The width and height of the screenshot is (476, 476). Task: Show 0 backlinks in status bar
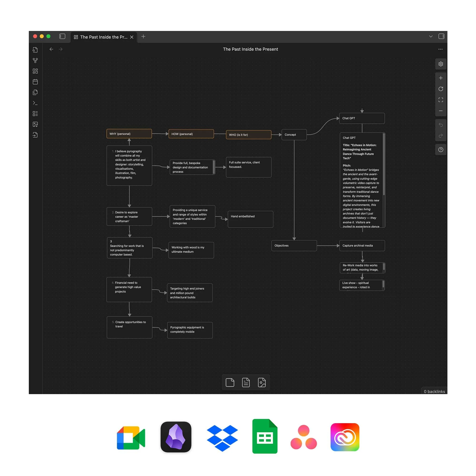[x=434, y=392]
